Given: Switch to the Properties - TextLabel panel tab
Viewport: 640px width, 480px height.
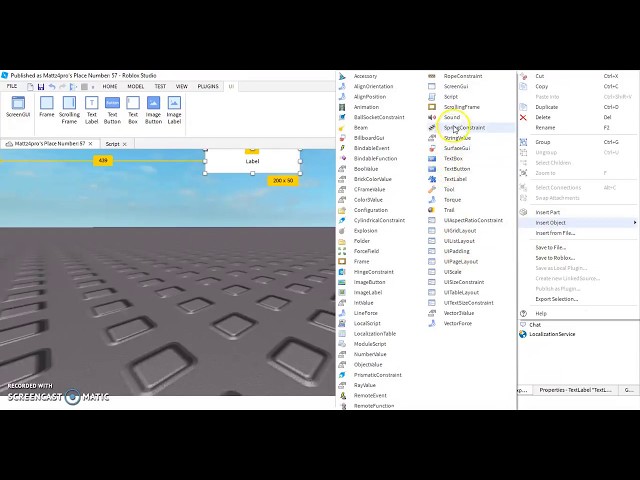Looking at the screenshot, I should (575, 390).
